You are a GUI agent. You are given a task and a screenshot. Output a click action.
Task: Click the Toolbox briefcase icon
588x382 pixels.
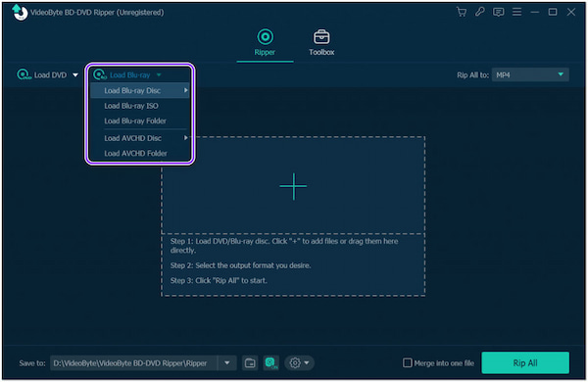pyautogui.click(x=321, y=37)
